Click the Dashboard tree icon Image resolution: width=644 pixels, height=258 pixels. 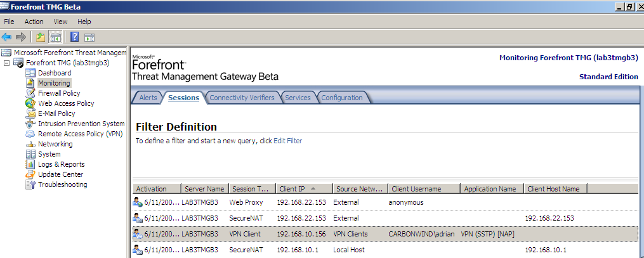tap(31, 73)
